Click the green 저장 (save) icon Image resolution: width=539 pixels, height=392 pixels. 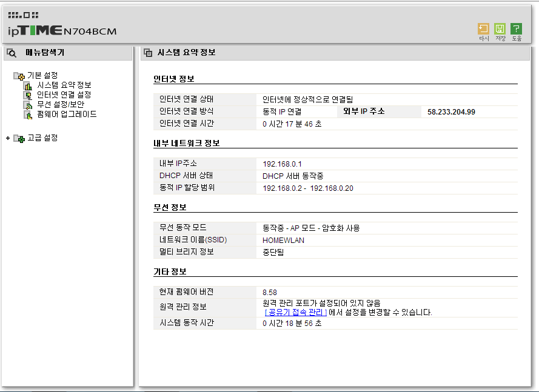tap(500, 28)
